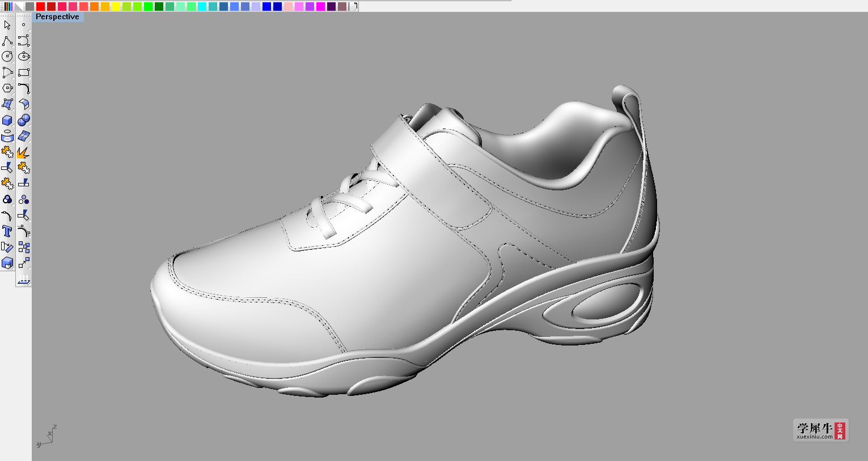Click the thick black Fillet curves icon
Viewport: 868px width, 461px height.
click(23, 88)
